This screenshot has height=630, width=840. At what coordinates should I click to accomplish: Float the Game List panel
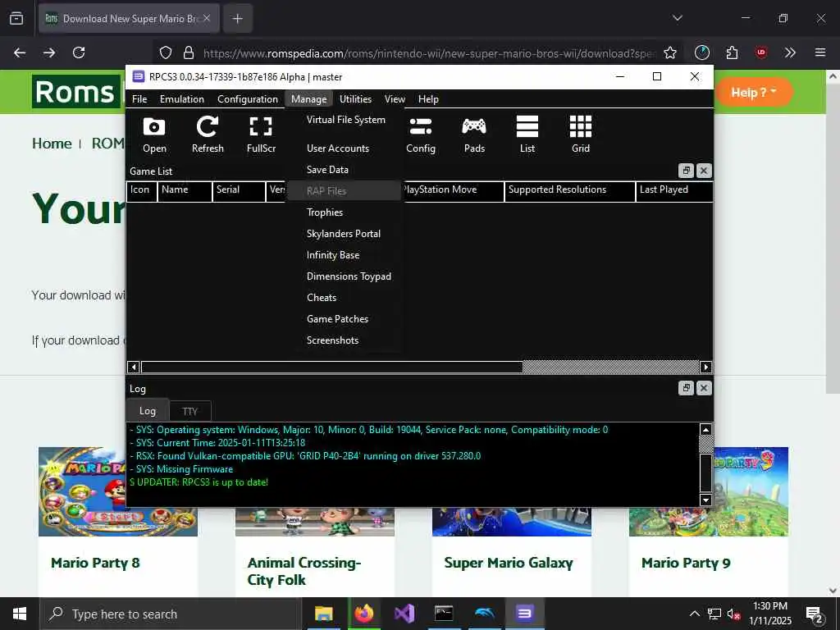click(686, 171)
